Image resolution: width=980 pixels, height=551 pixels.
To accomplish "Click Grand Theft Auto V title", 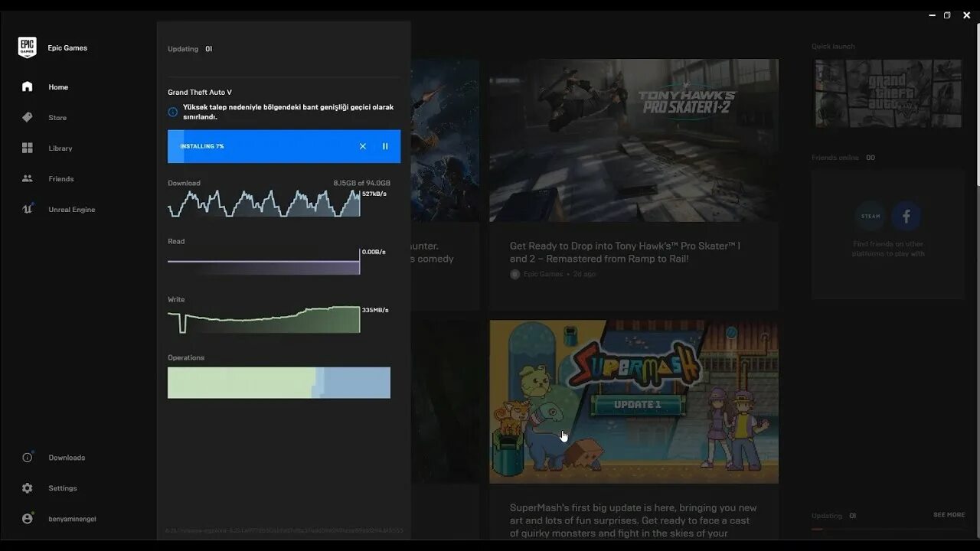I will click(x=200, y=93).
